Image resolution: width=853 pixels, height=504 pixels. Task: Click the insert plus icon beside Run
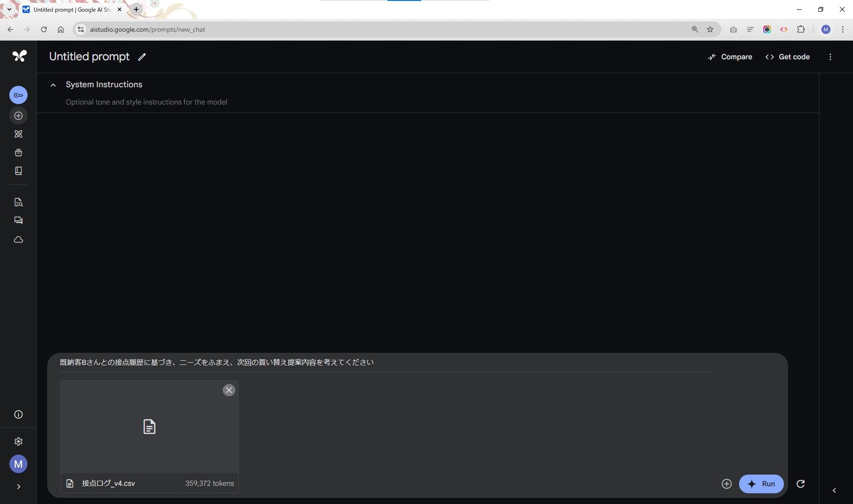(726, 484)
